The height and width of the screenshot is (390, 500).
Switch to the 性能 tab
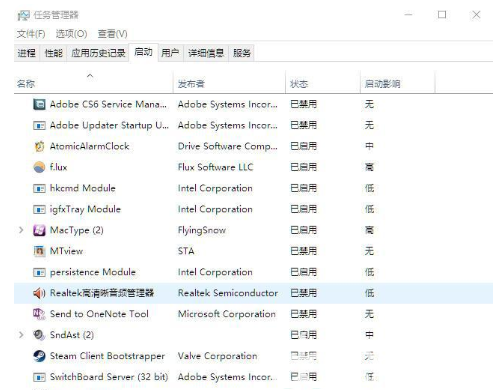tap(54, 53)
